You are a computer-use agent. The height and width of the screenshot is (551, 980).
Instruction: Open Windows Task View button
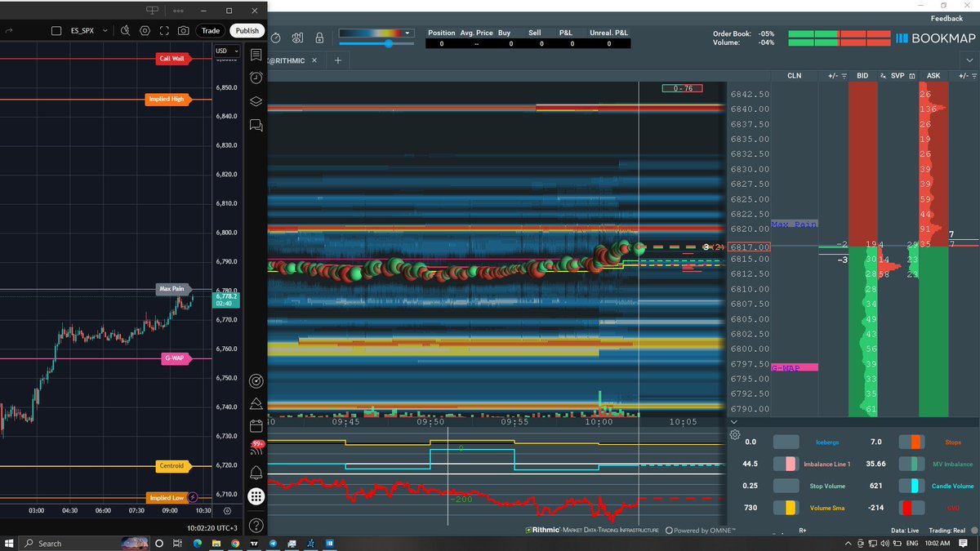[178, 543]
